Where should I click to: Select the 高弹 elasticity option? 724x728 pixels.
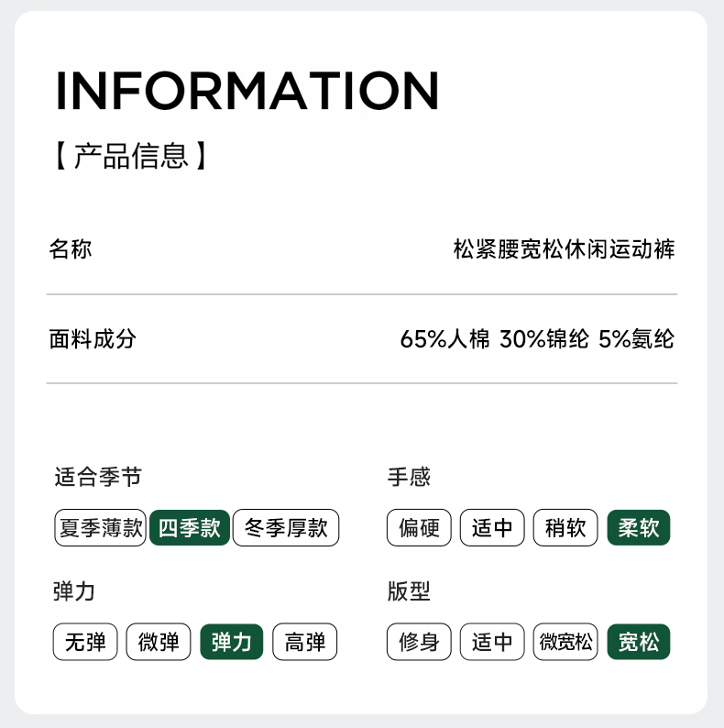(x=305, y=642)
